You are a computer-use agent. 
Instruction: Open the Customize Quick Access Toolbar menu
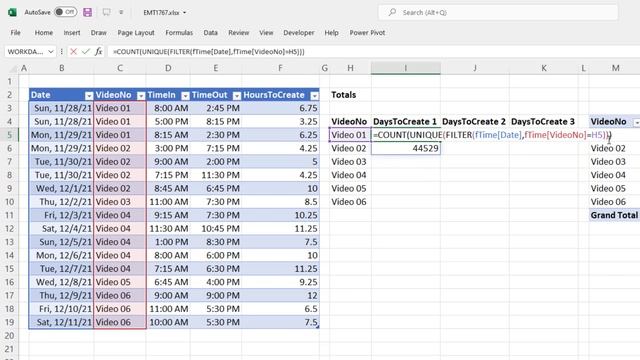coord(121,12)
